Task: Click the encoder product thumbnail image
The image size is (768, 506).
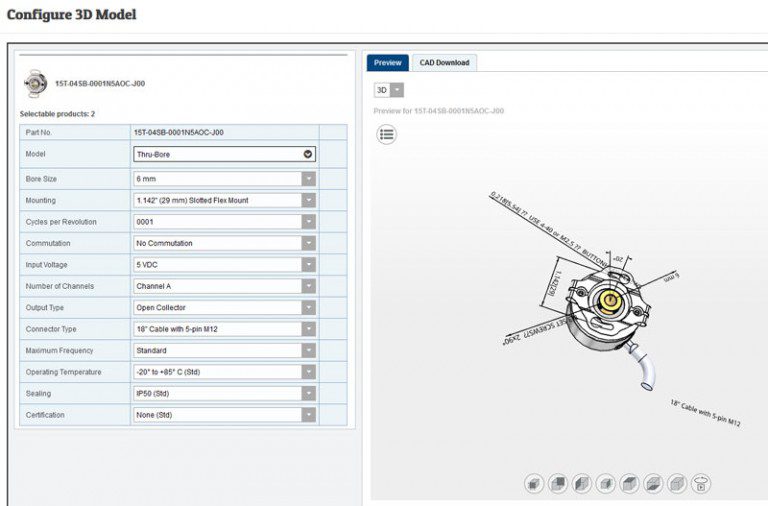Action: tap(35, 84)
